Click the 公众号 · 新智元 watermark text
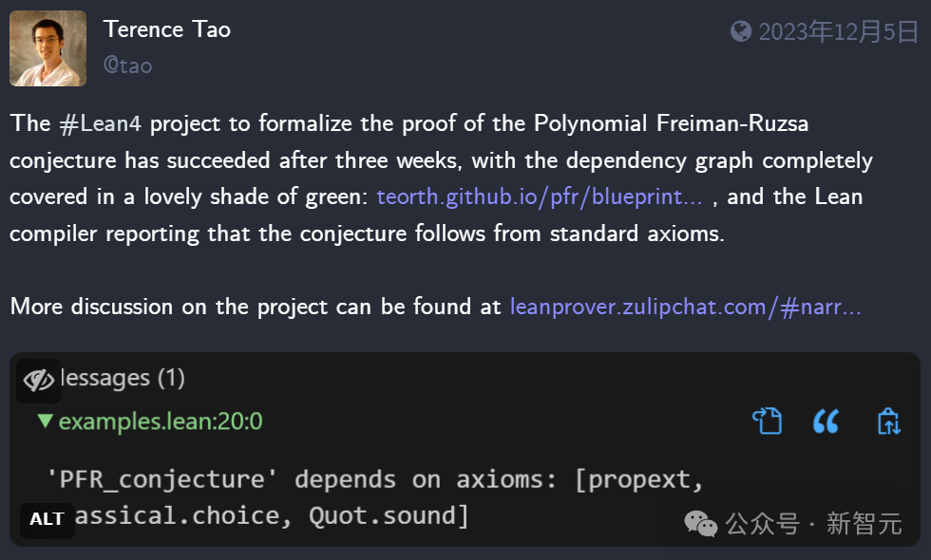Viewport: 931px width, 560px height. tap(813, 524)
